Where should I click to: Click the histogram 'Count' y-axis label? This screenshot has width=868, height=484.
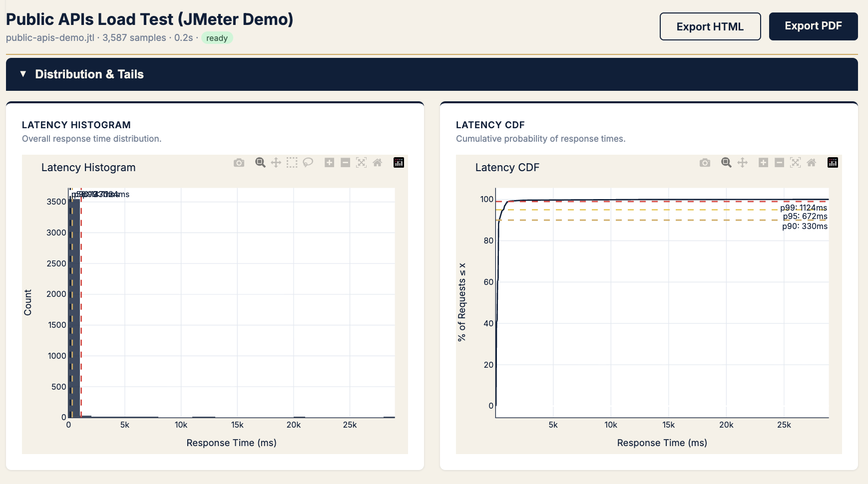point(27,302)
